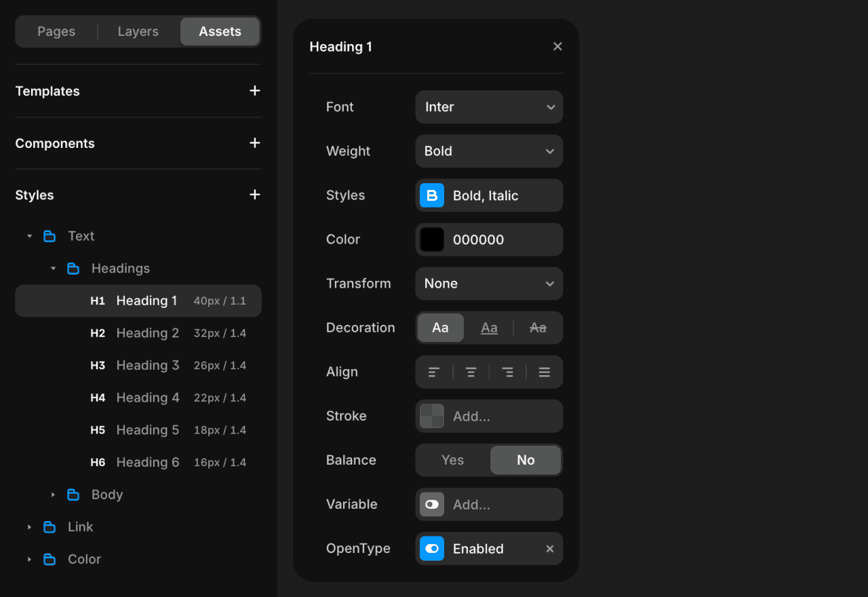The image size is (868, 597).
Task: Open the Transform dropdown showing None
Action: (489, 284)
